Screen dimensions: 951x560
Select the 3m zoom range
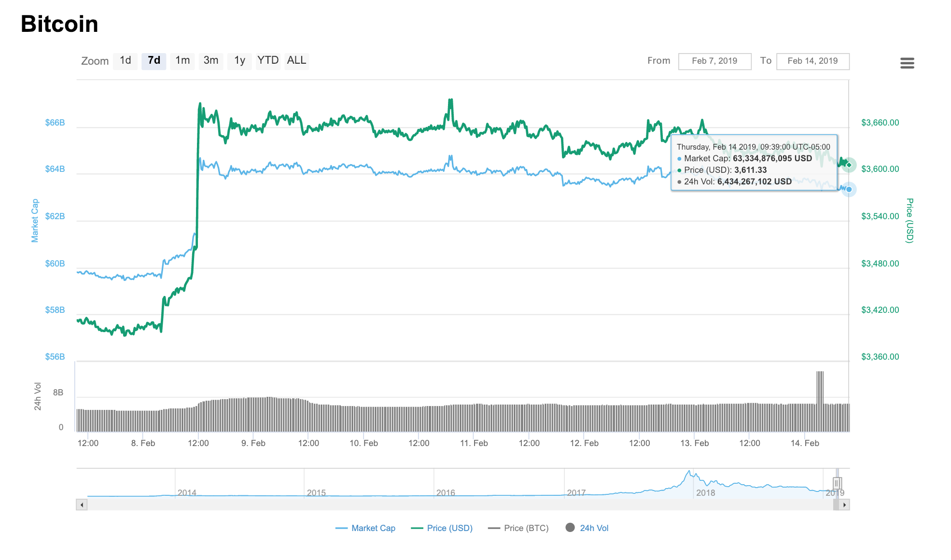[211, 61]
